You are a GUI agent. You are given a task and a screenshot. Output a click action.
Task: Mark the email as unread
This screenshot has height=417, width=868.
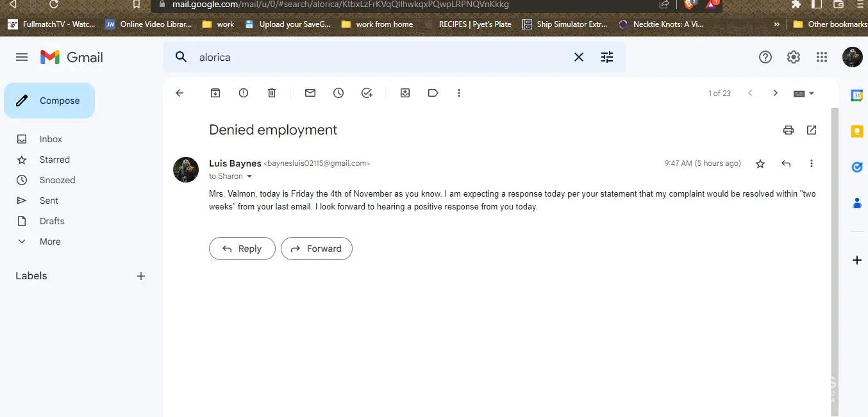pyautogui.click(x=310, y=93)
